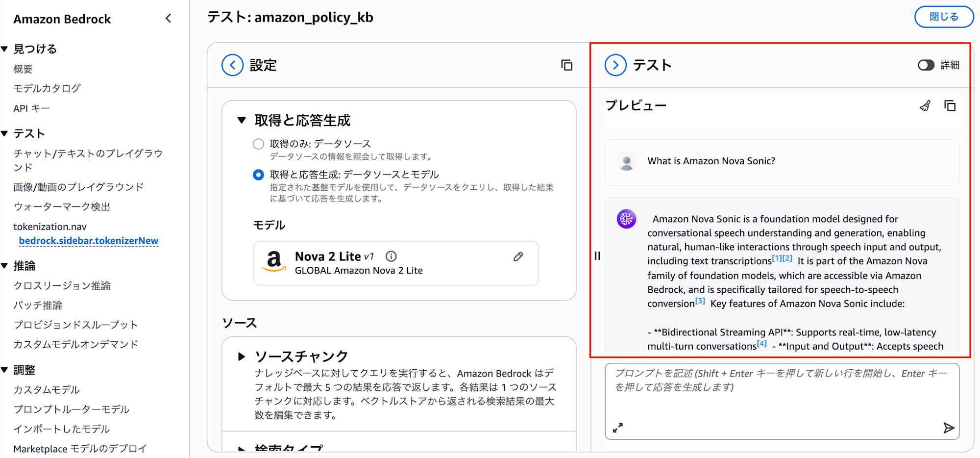
Task: Expand the prompt input box
Action: 618,428
